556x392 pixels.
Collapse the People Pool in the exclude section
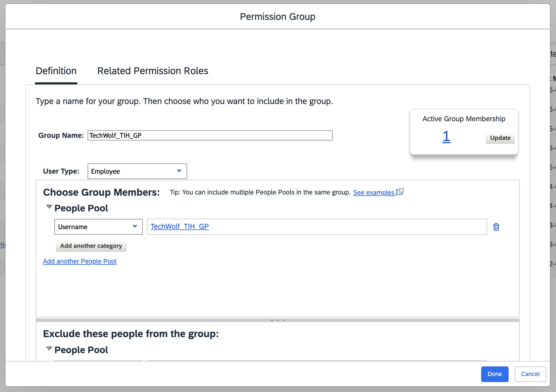(x=49, y=348)
